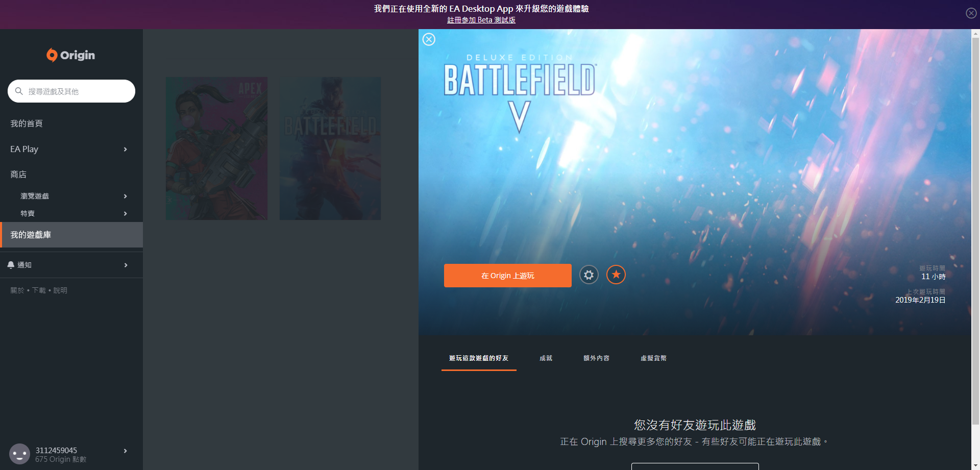Screen dimensions: 980x470
Task: Click the 下載 footer link
Action: tap(39, 290)
